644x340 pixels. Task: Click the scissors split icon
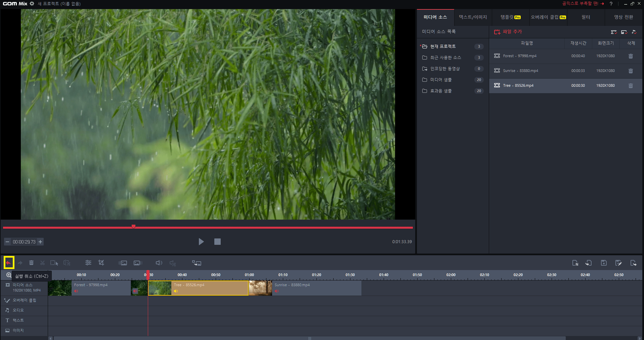[42, 263]
